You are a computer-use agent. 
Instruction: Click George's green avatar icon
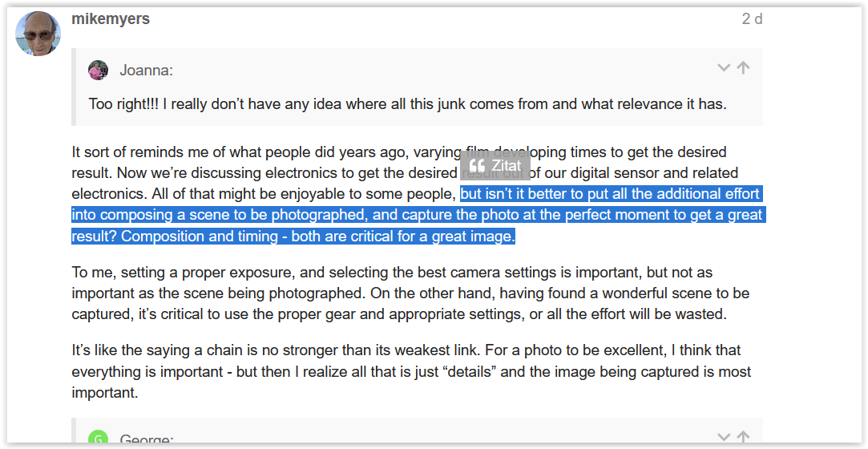point(98,439)
